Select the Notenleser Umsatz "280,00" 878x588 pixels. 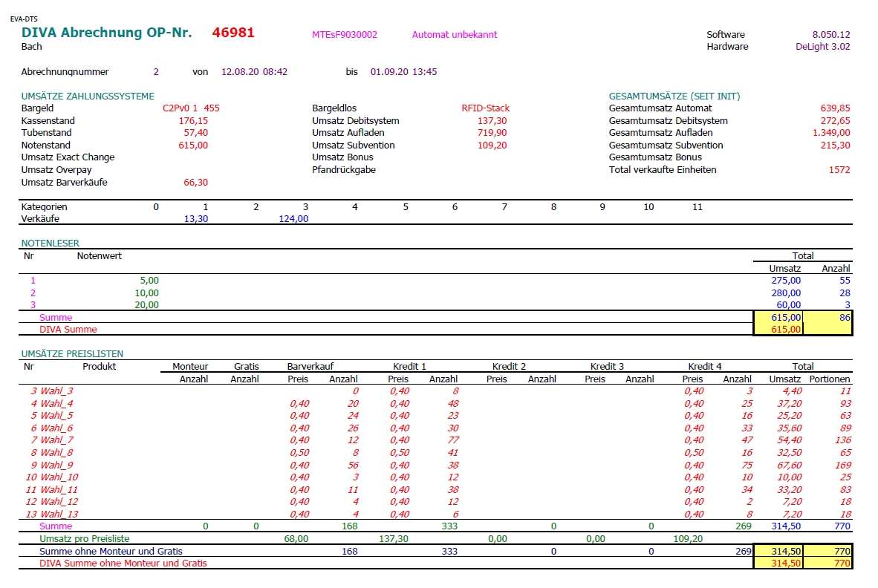point(786,293)
